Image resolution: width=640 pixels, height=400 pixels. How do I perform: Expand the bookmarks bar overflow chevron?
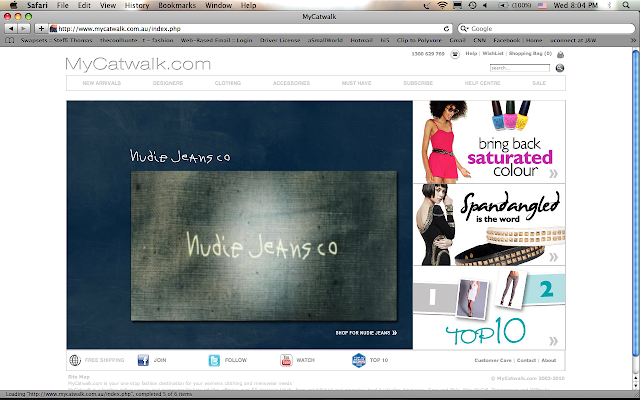click(x=633, y=40)
